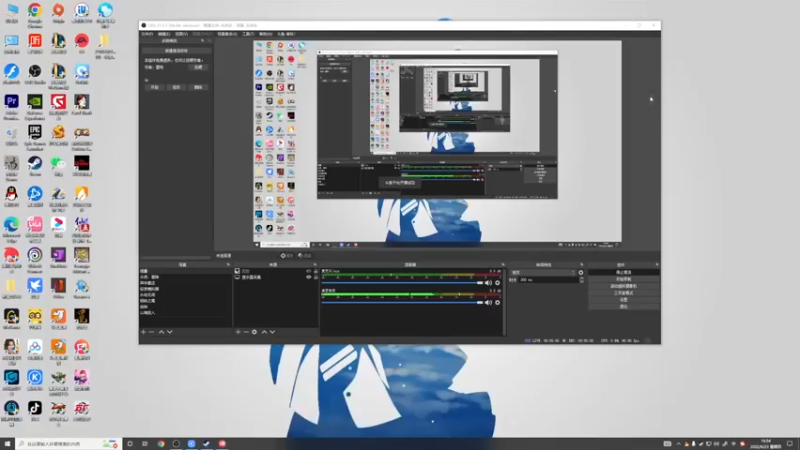
Task: Click Stop Streaming button in Controls
Action: pos(623,272)
